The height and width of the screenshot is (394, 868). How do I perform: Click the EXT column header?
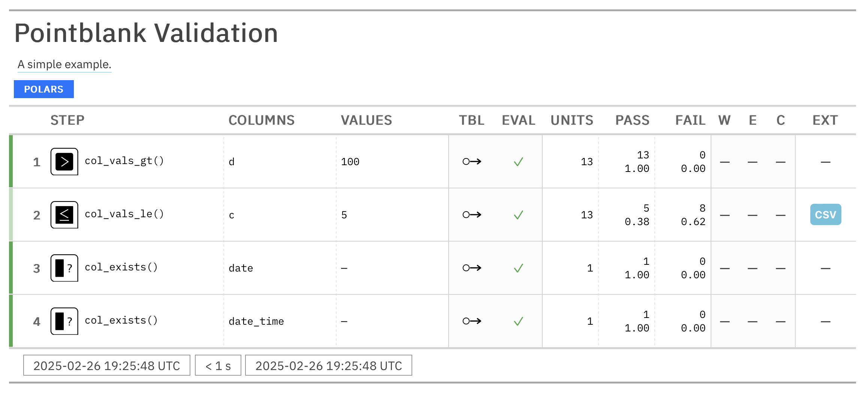pos(825,120)
